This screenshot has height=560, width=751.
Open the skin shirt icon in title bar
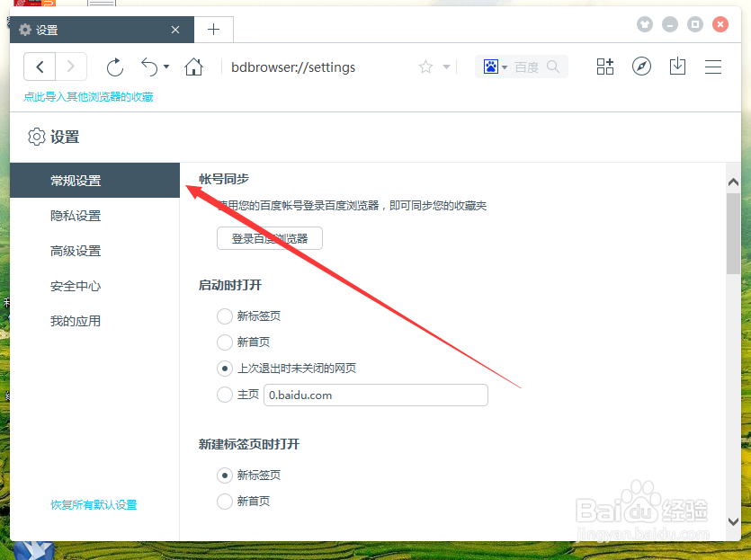pyautogui.click(x=645, y=24)
